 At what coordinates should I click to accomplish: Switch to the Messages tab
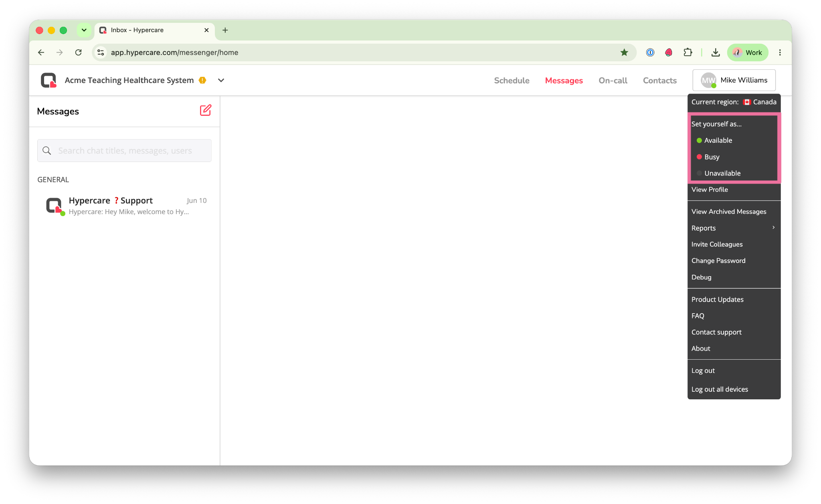click(564, 81)
